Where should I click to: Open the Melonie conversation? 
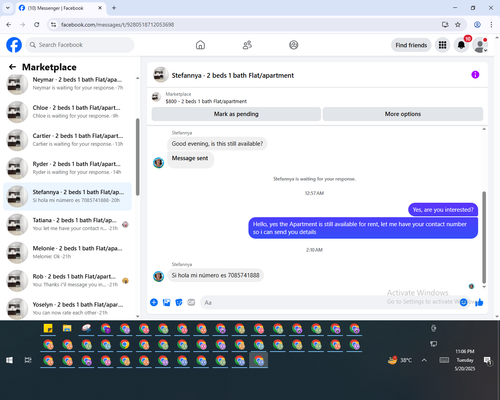tap(67, 252)
